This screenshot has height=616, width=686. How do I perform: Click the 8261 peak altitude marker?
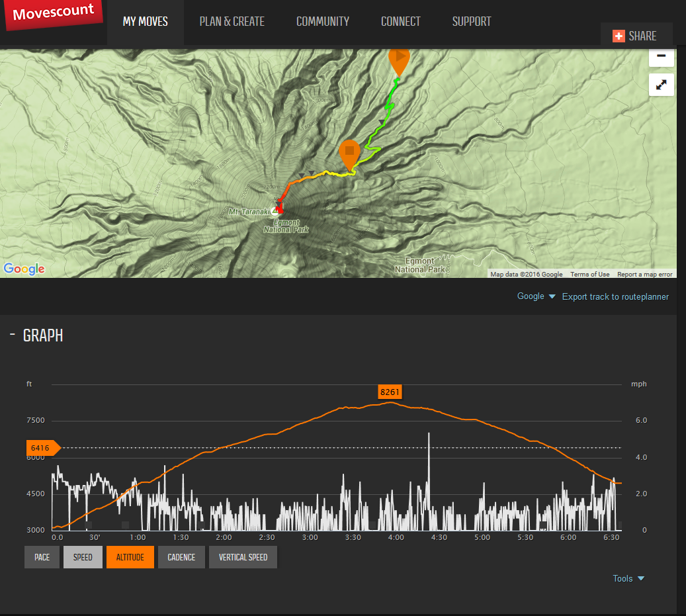click(x=390, y=392)
